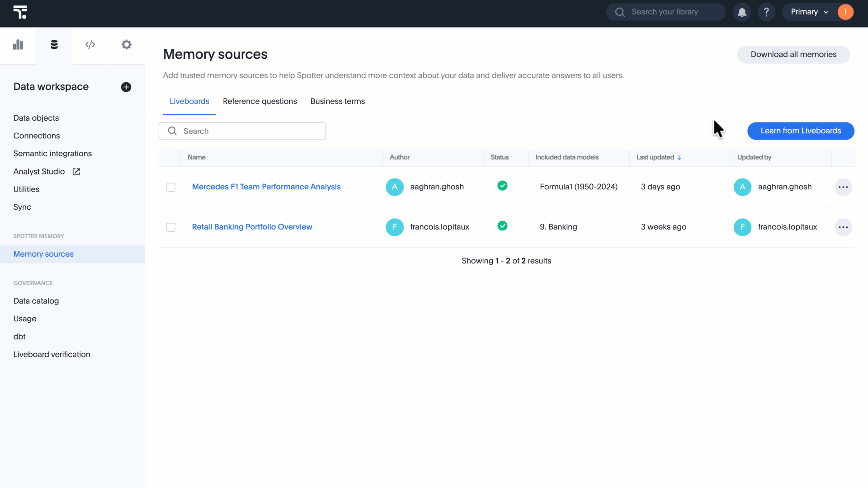Click the aaghran.ghosh author avatar
The image size is (868, 488).
[x=395, y=187]
